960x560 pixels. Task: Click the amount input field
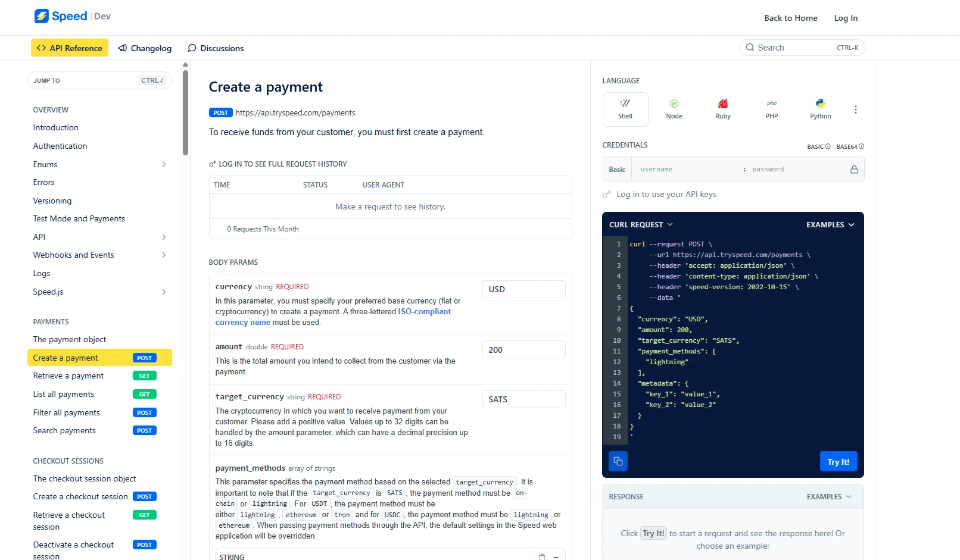point(523,350)
